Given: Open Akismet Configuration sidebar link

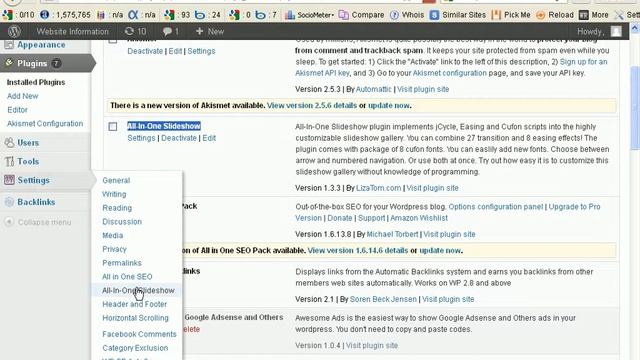Looking at the screenshot, I should coord(45,124).
